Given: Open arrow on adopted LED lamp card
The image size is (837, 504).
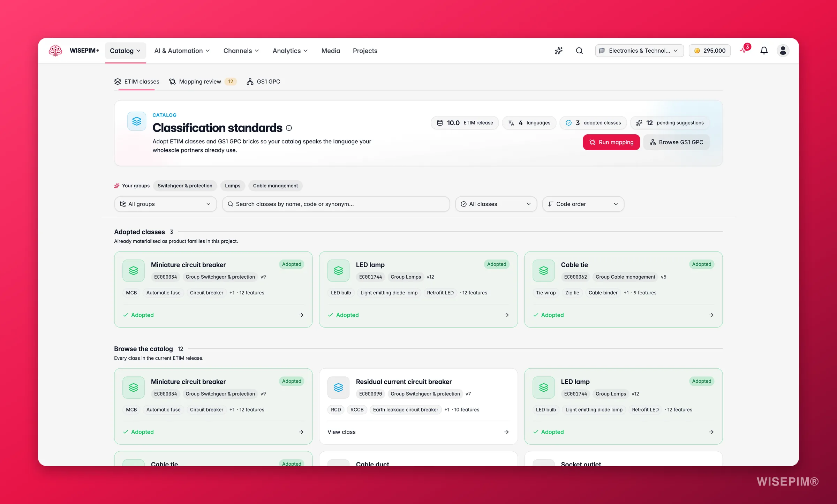Looking at the screenshot, I should coord(506,315).
